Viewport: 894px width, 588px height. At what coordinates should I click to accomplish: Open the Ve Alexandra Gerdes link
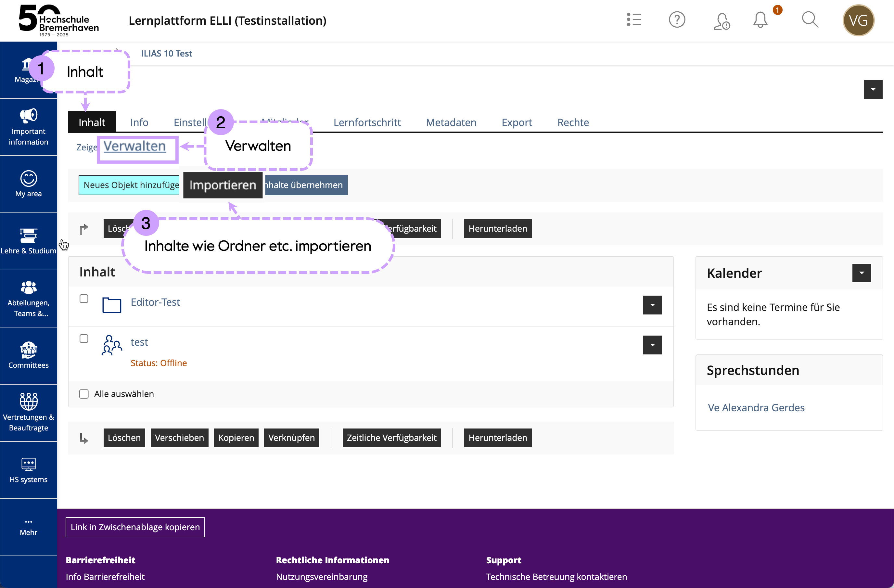pos(756,408)
